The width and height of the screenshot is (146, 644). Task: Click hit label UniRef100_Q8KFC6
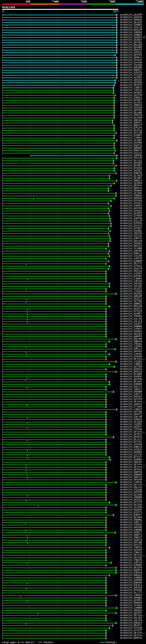131,638
